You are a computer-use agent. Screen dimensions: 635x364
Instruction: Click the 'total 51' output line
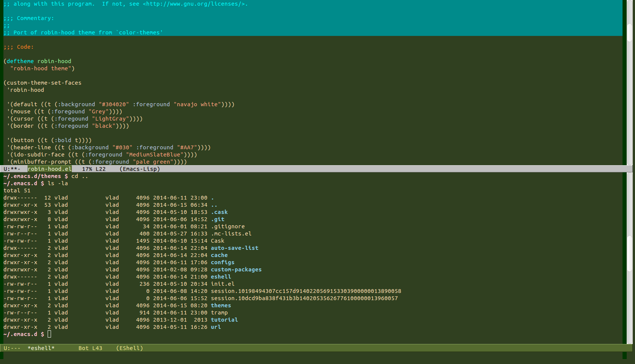point(17,191)
